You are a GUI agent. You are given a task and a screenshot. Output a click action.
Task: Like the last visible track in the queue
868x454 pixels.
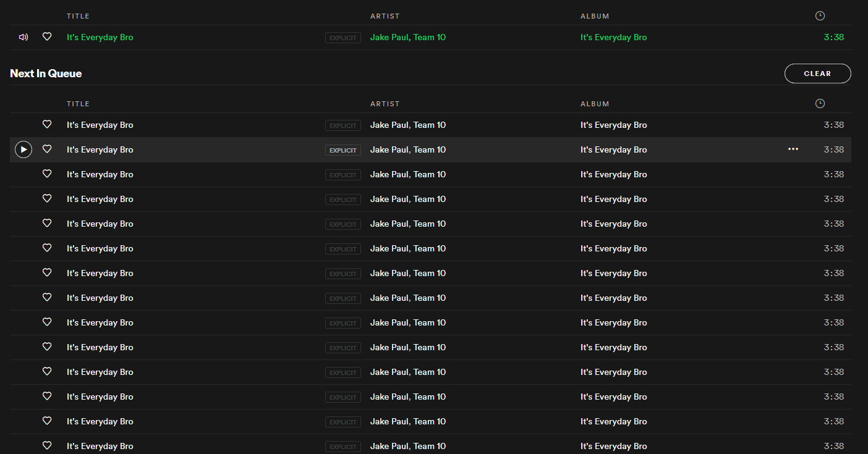[x=47, y=445]
